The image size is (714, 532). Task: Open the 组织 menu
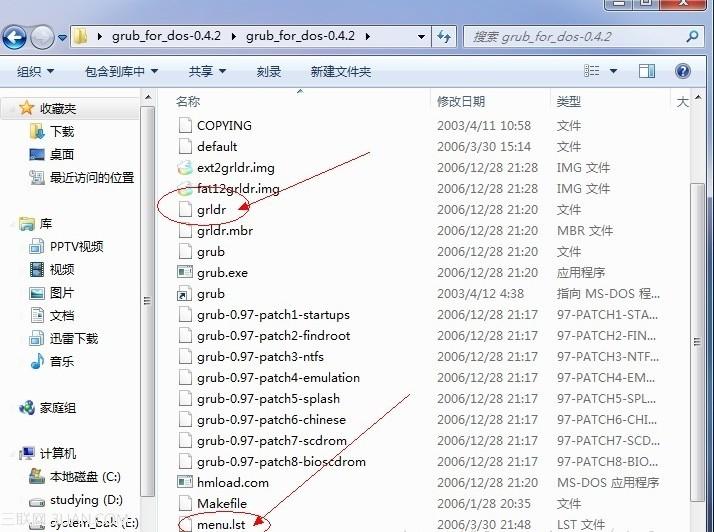[x=36, y=72]
